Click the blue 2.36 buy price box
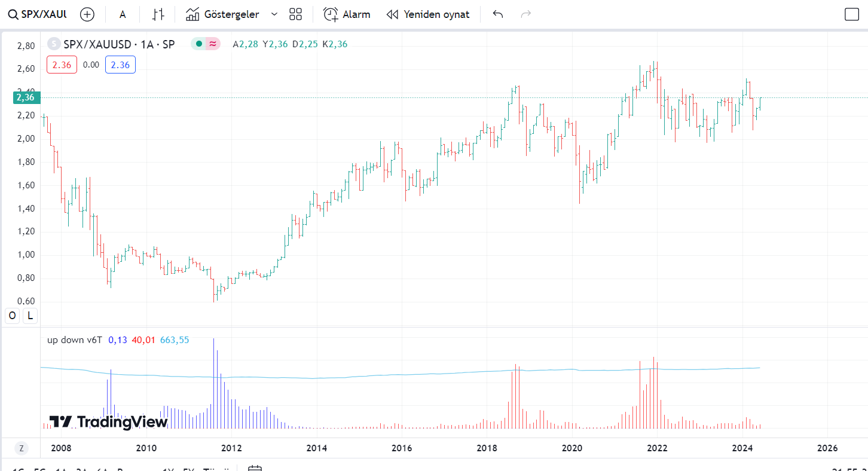Screen dimensions: 868x471 120,65
